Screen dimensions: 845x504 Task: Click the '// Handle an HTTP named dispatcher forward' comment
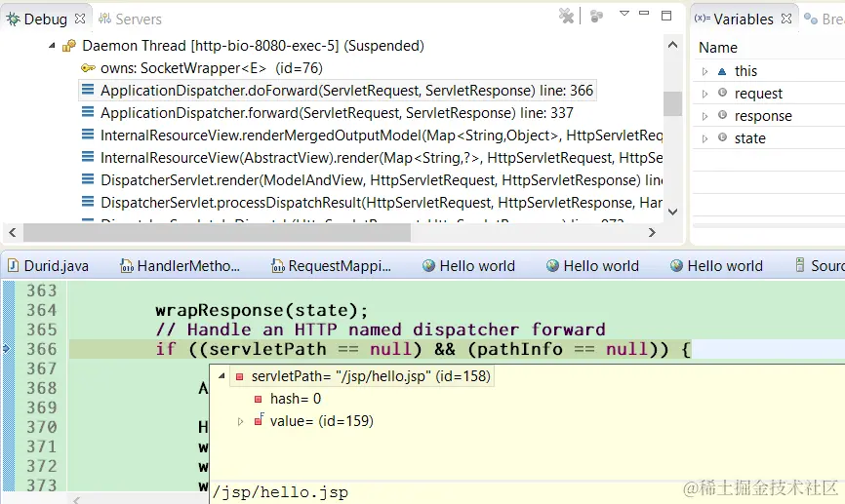click(381, 330)
